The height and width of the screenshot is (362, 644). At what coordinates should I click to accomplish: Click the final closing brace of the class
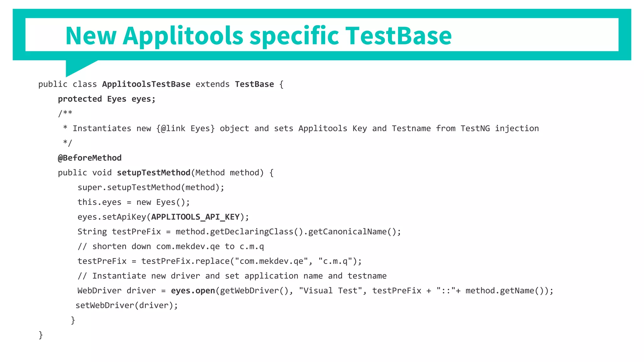(x=41, y=335)
